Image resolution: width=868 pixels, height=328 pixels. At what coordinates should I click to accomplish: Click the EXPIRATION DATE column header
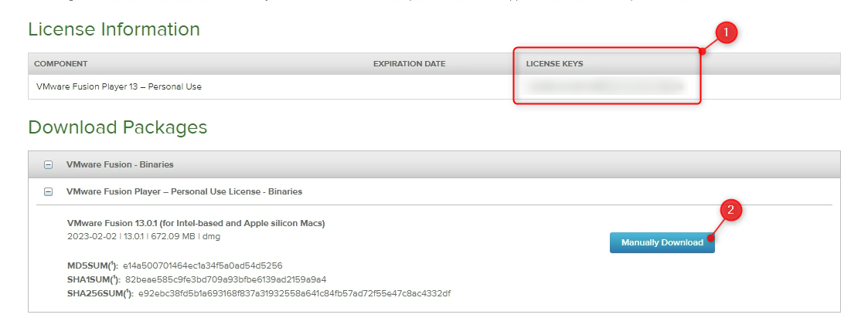click(x=409, y=63)
